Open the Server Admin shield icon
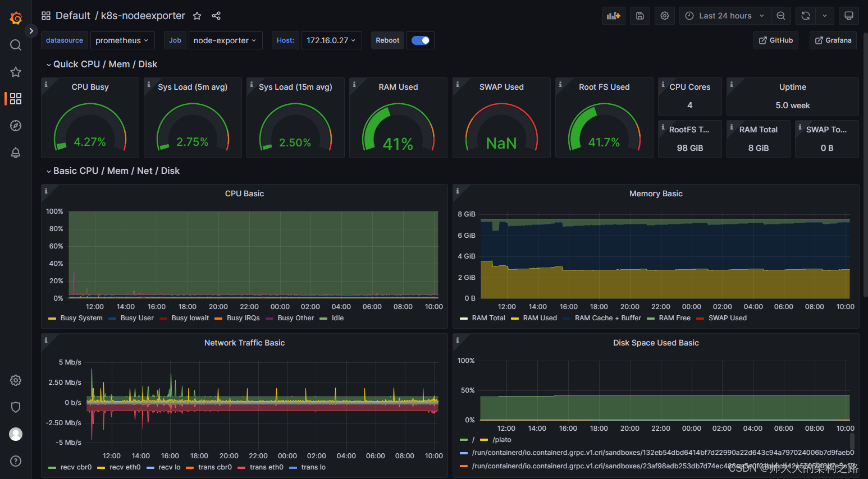This screenshot has height=479, width=868. pyautogui.click(x=16, y=407)
